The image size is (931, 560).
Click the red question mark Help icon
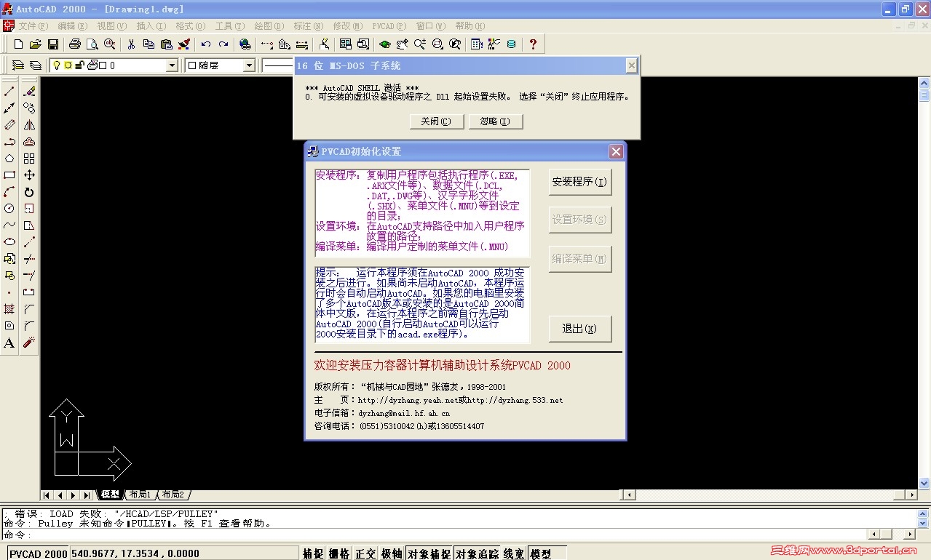point(533,44)
